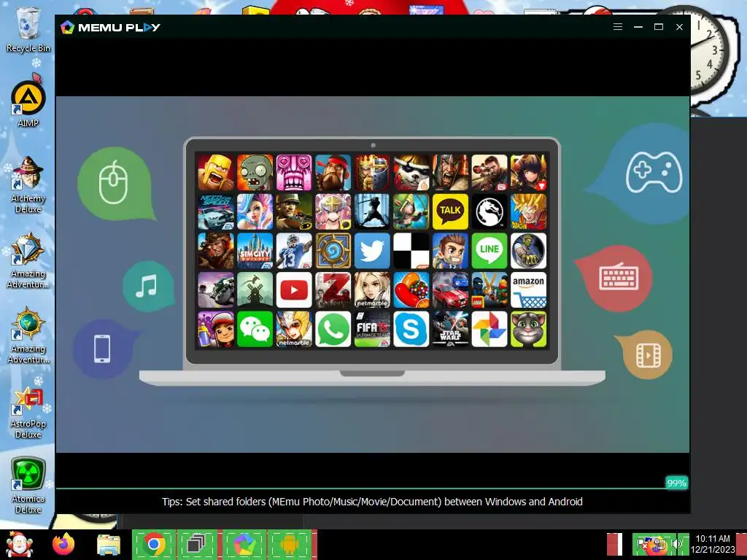The height and width of the screenshot is (560, 747).
Task: Click the Star Wars game icon
Action: click(x=450, y=329)
